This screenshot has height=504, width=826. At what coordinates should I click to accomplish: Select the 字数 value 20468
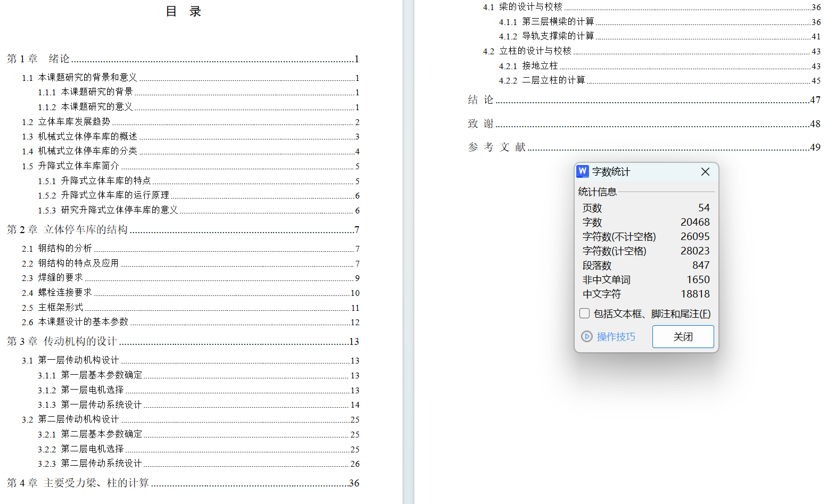pos(695,222)
